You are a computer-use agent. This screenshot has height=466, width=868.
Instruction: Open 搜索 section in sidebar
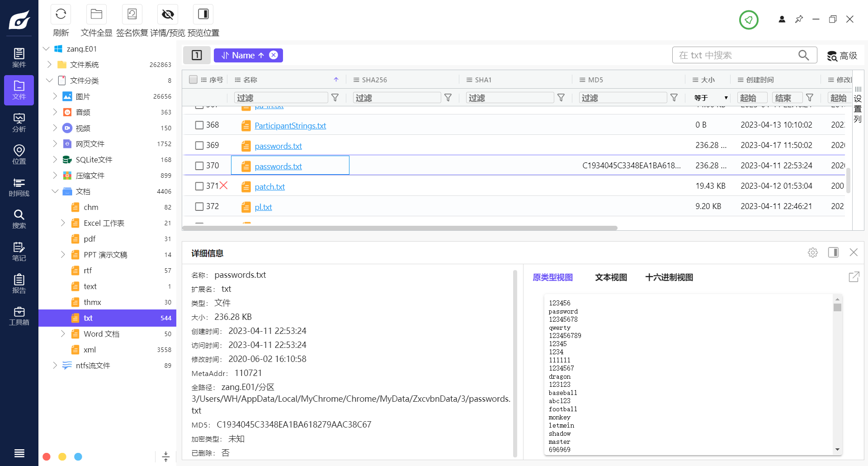19,219
